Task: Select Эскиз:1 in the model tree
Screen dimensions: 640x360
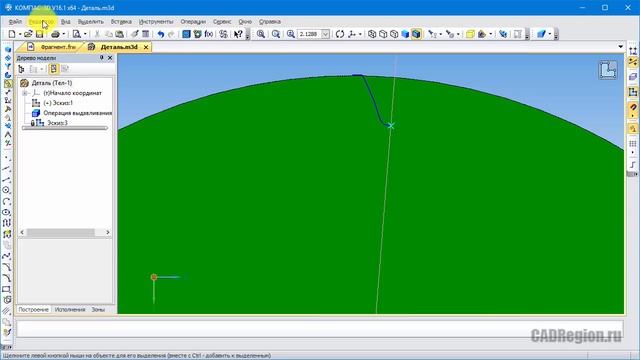Action: coord(58,103)
